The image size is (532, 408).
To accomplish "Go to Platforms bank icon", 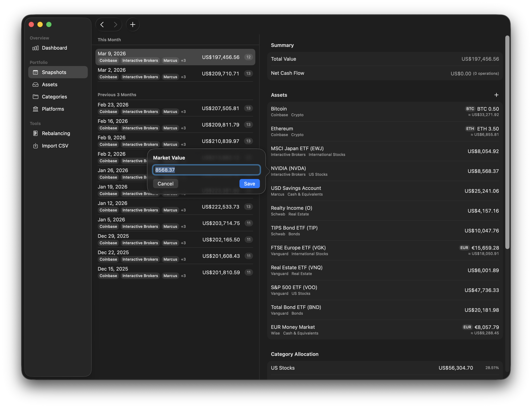I will tap(35, 109).
